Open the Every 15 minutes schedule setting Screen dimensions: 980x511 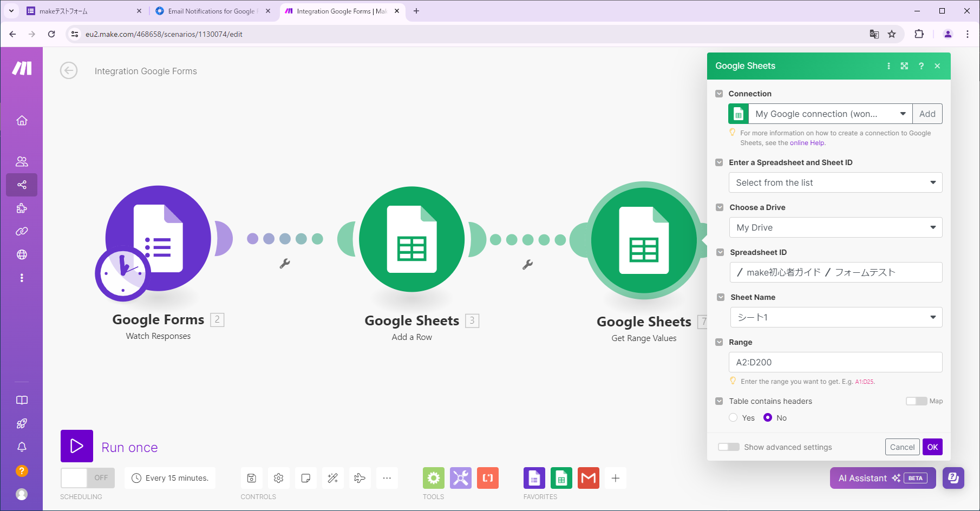click(170, 478)
